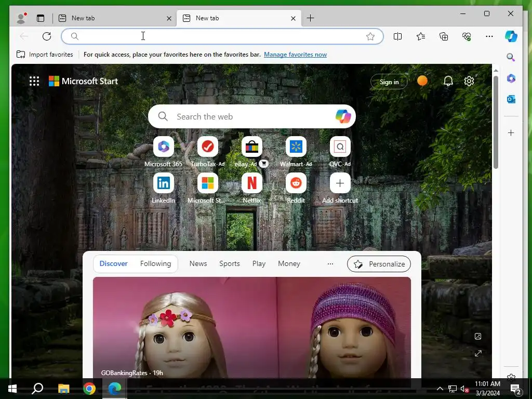Click the Sign in button

389,82
